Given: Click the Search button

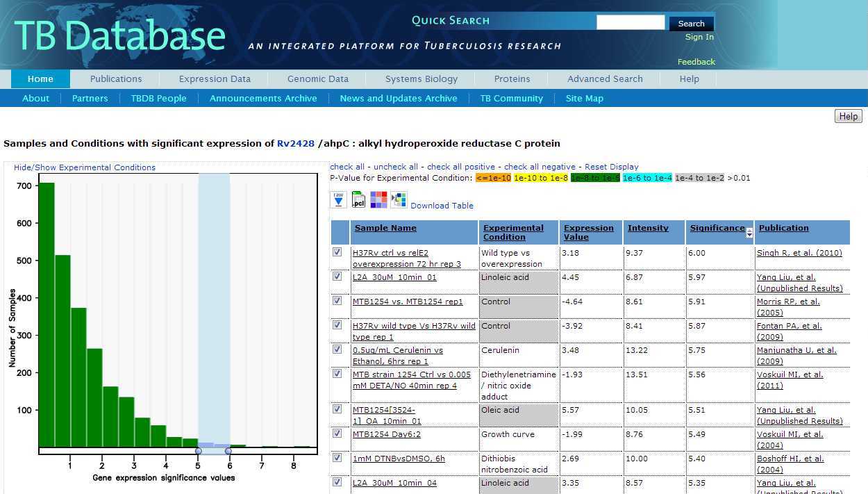Looking at the screenshot, I should click(691, 23).
